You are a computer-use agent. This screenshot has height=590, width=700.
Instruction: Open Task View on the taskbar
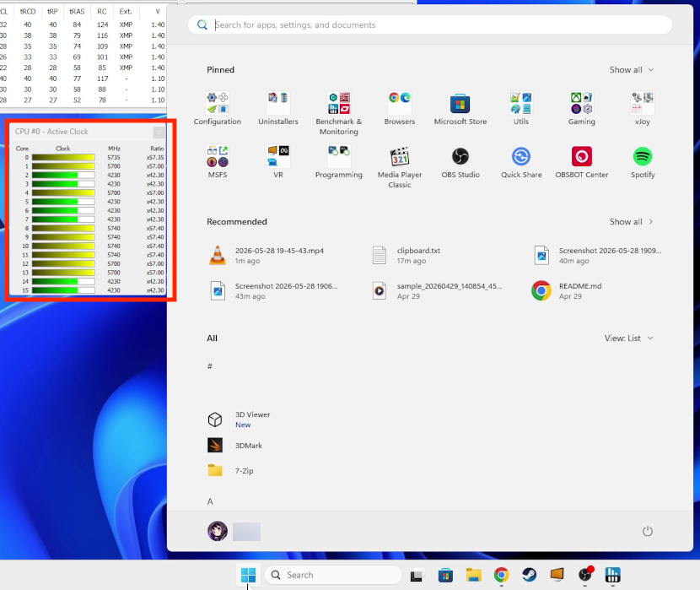[416, 575]
